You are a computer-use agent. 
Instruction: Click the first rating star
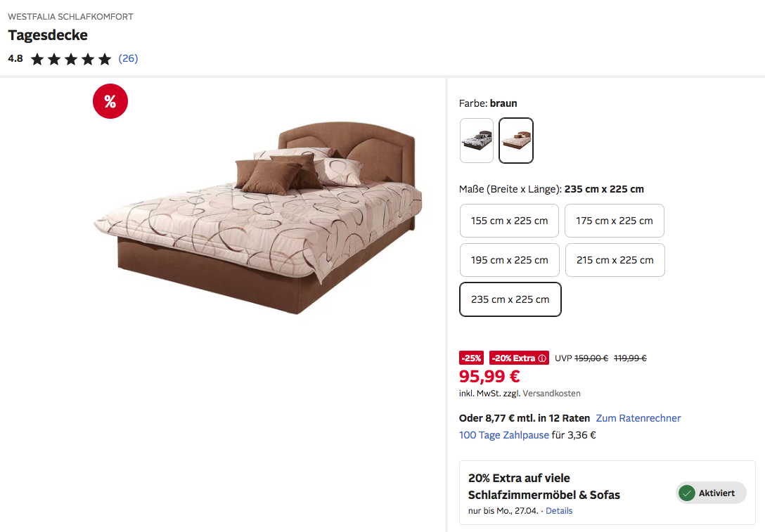click(37, 60)
